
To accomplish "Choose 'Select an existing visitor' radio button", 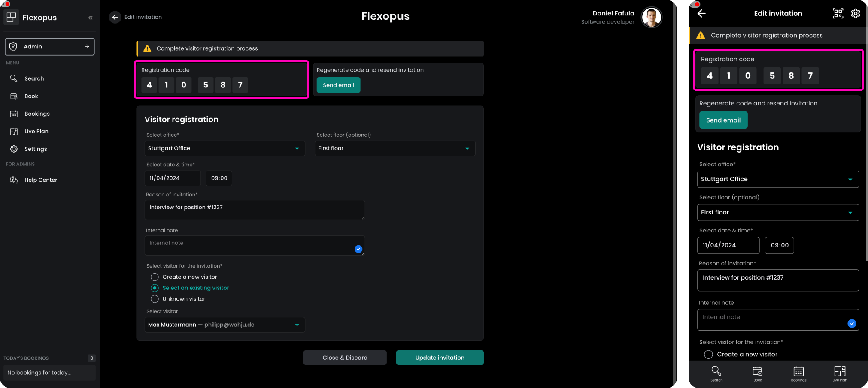I will pyautogui.click(x=155, y=288).
